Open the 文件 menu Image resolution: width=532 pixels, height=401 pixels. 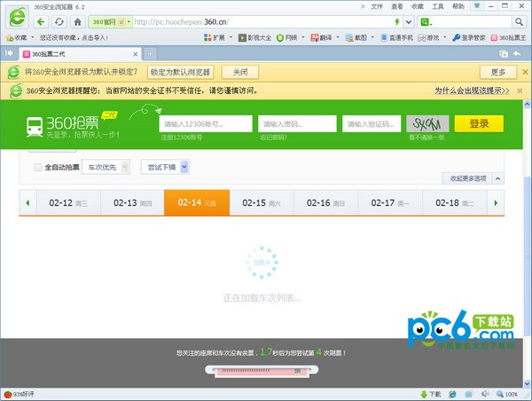(x=377, y=6)
